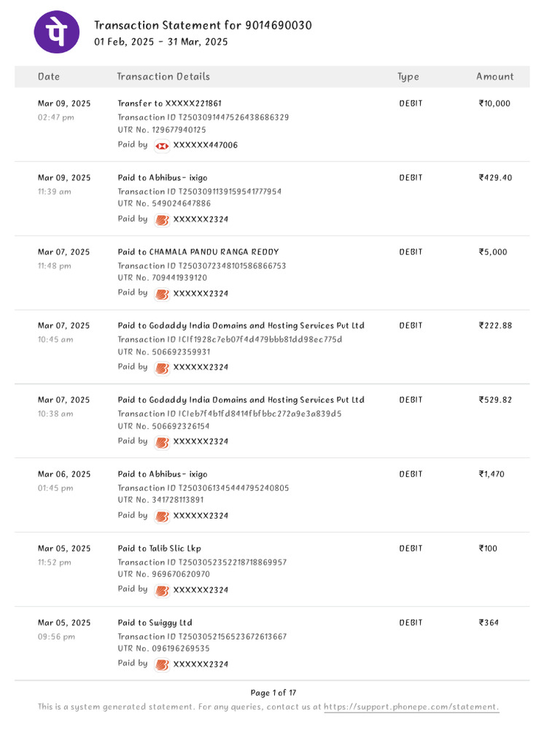This screenshot has width=560, height=747.
Task: Click the ₹10,000 debit amount
Action: point(494,104)
